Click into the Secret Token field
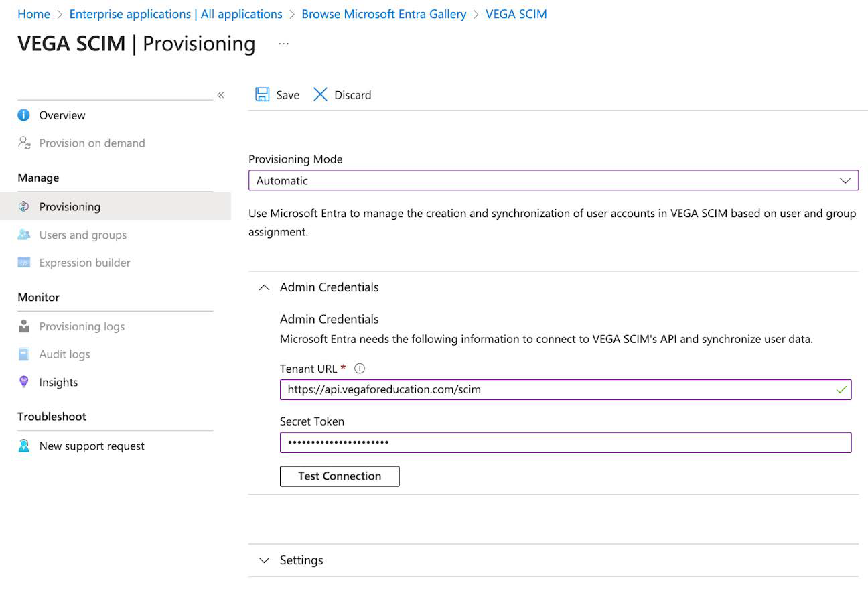This screenshot has width=868, height=589. click(x=565, y=442)
